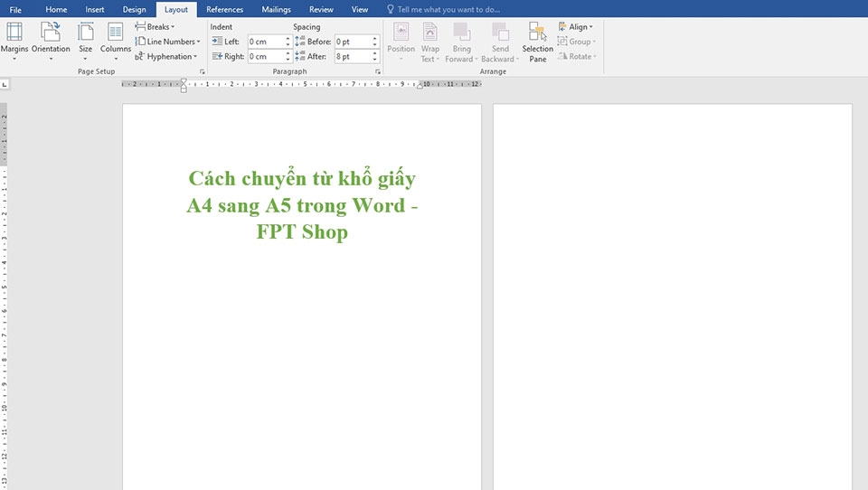Click the Spacing After field

(353, 56)
